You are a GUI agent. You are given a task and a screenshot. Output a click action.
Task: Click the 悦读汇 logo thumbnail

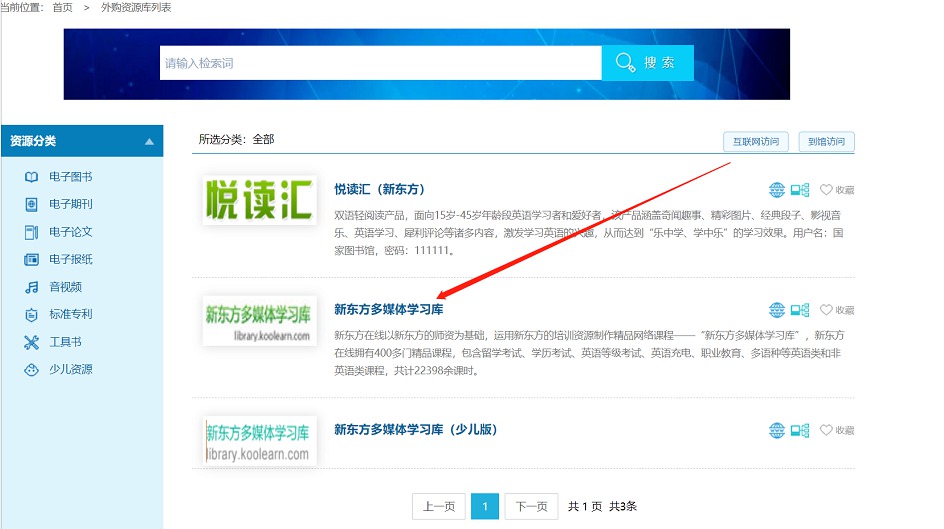(x=259, y=199)
